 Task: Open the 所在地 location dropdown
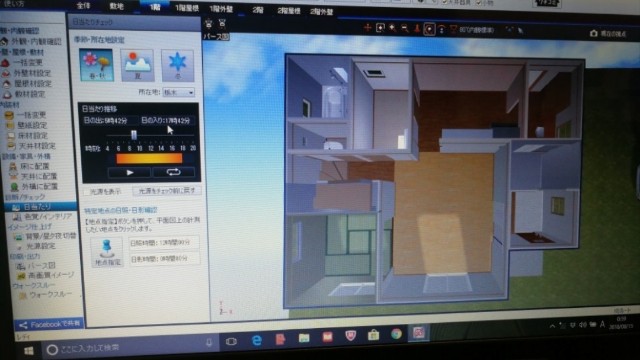pos(179,92)
